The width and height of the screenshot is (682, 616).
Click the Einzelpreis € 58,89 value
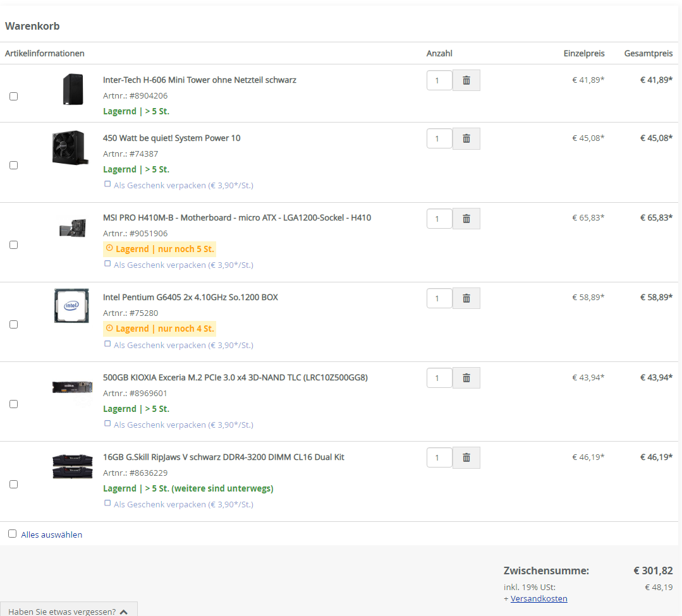click(x=588, y=298)
